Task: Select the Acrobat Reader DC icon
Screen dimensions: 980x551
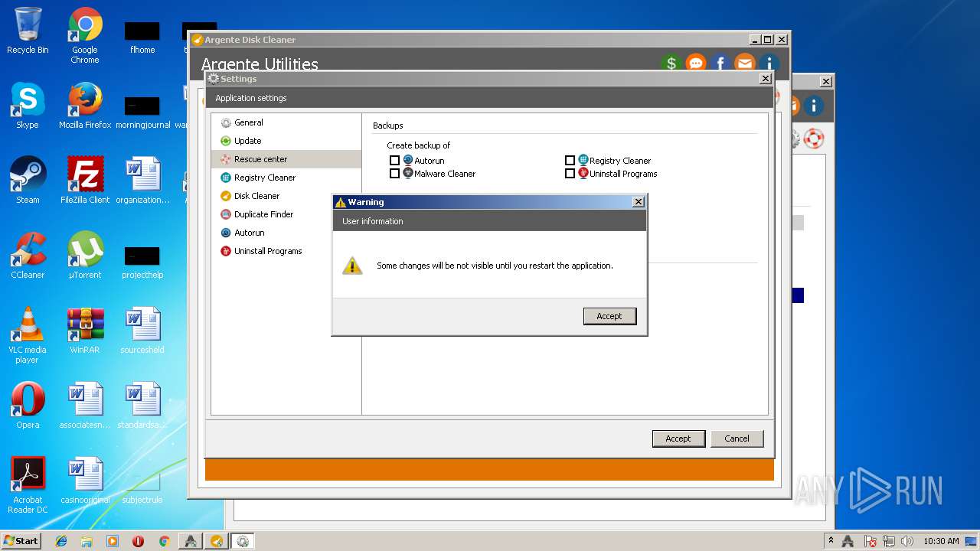Action: point(28,485)
